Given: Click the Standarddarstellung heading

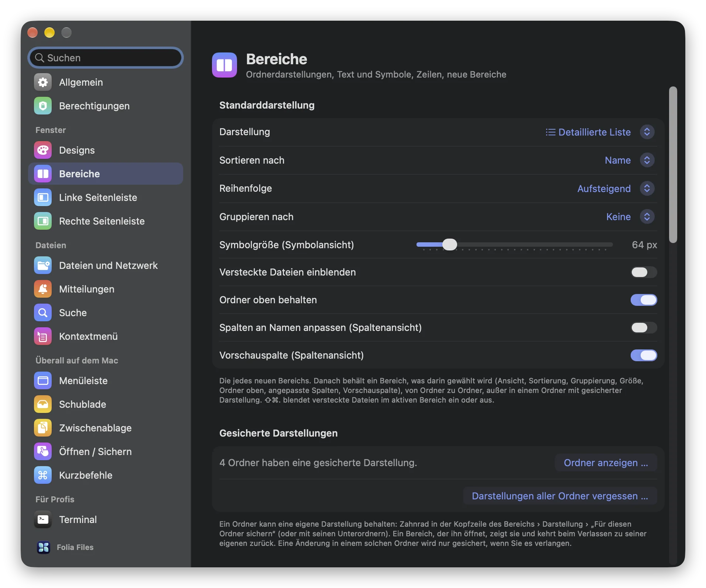Looking at the screenshot, I should pyautogui.click(x=267, y=105).
